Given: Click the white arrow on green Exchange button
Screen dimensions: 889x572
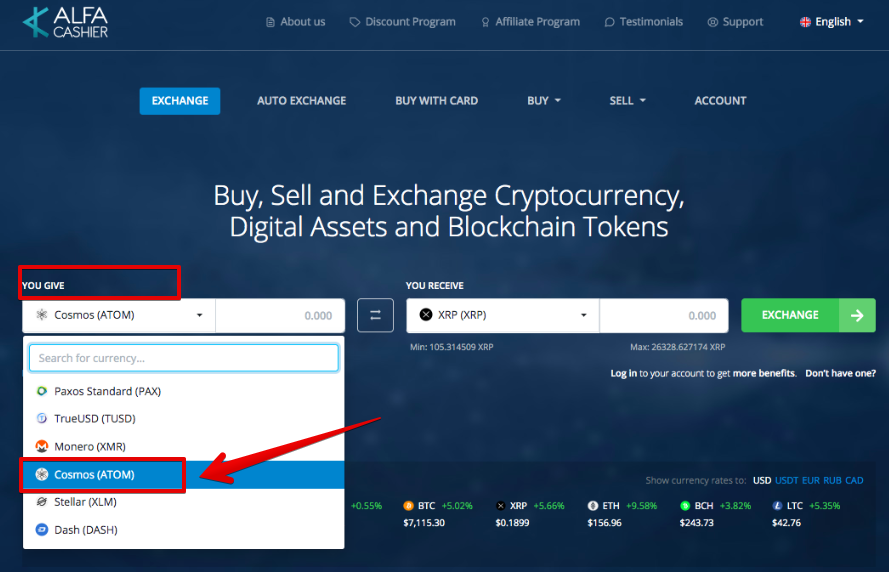Looking at the screenshot, I should pyautogui.click(x=857, y=315).
